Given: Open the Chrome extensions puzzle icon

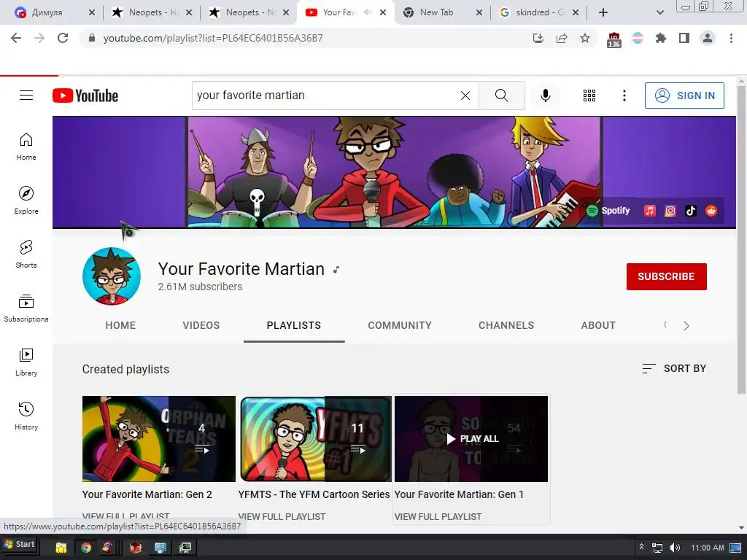Looking at the screenshot, I should (661, 38).
